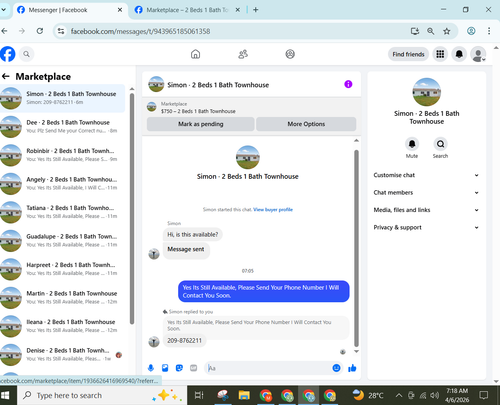Go back from Marketplace chats arrow
The width and height of the screenshot is (500, 405).
pos(6,76)
